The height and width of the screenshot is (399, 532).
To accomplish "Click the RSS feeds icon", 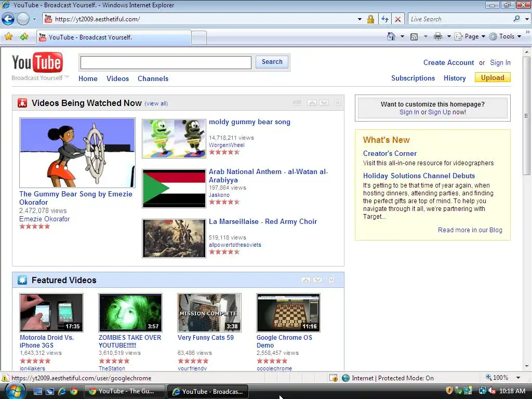I will 414,37.
